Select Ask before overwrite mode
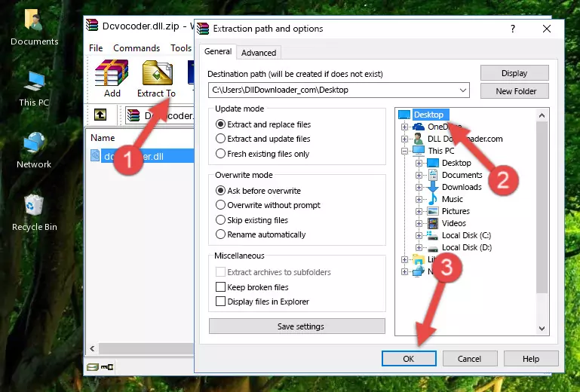Screen dimensions: 580x392 tap(258, 191)
